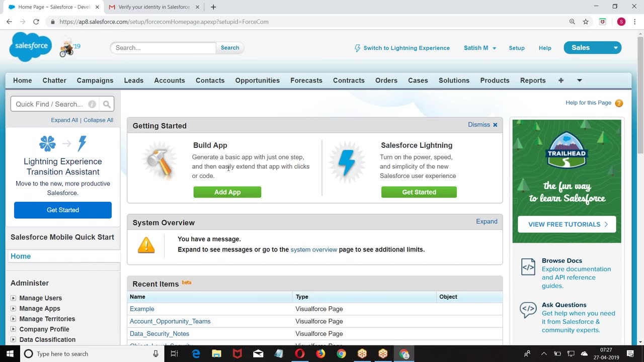Open Data_Security_Notes recent item
This screenshot has height=362, width=644.
coord(159,334)
